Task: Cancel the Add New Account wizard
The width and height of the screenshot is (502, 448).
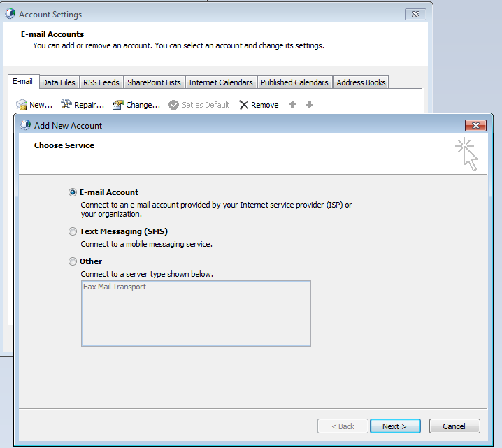Action: coord(454,426)
